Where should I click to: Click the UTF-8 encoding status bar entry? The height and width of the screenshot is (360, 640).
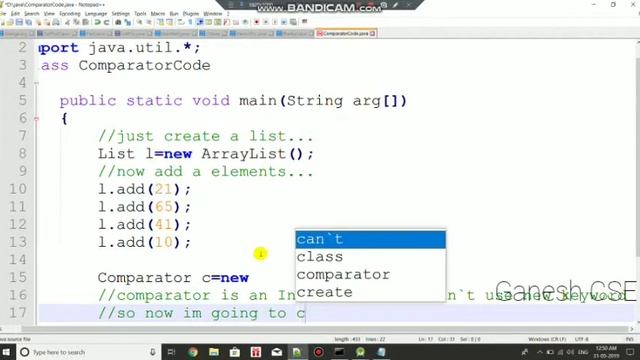coord(581,339)
